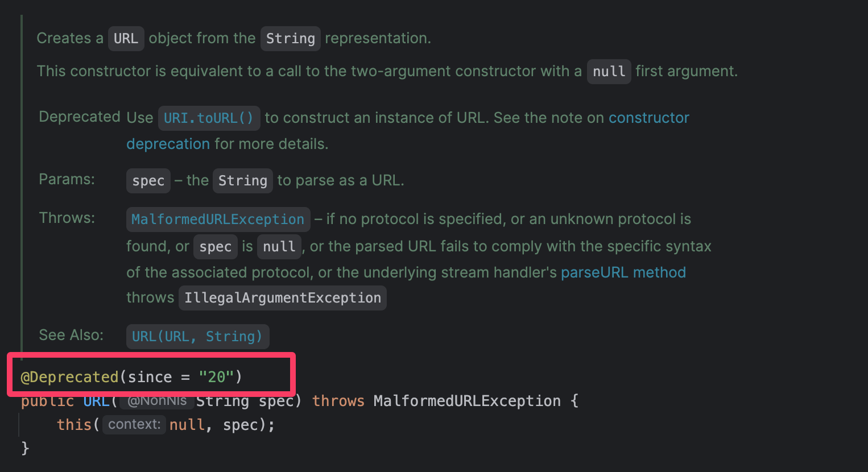Image resolution: width=868 pixels, height=472 pixels.
Task: Click the 'context:' parameter inlay hint
Action: (x=134, y=424)
